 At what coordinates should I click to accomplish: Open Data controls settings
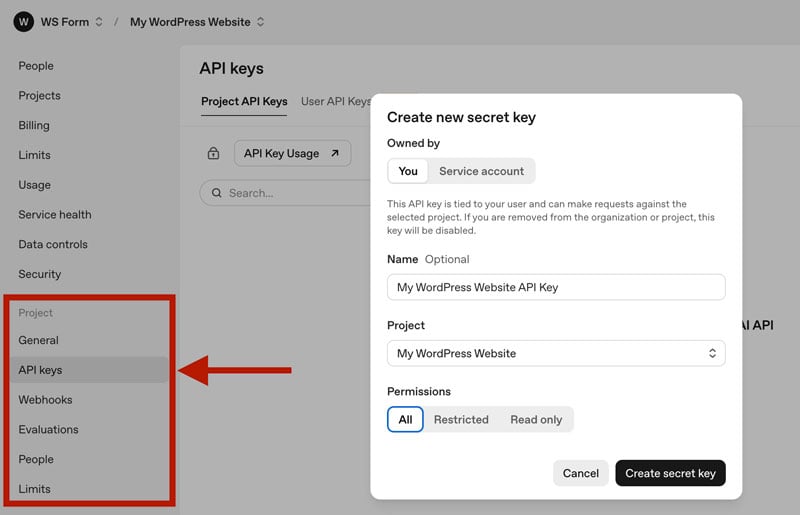point(53,244)
